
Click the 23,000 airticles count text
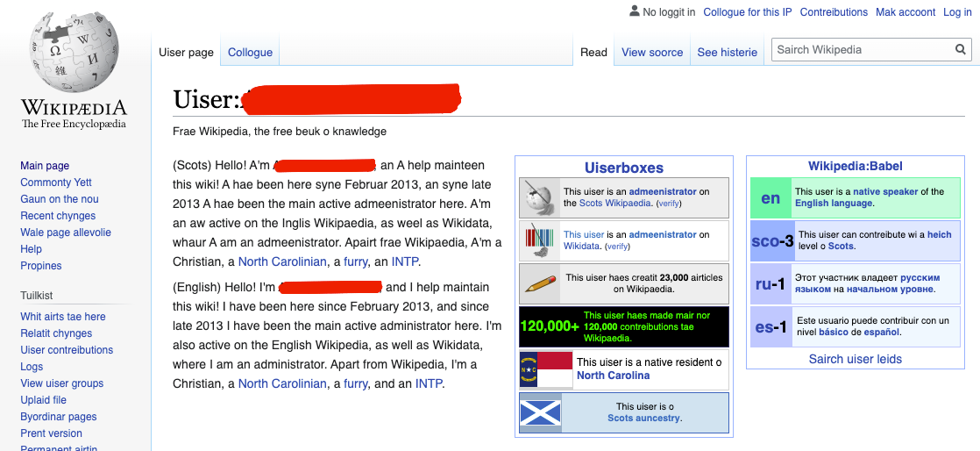[x=673, y=277]
